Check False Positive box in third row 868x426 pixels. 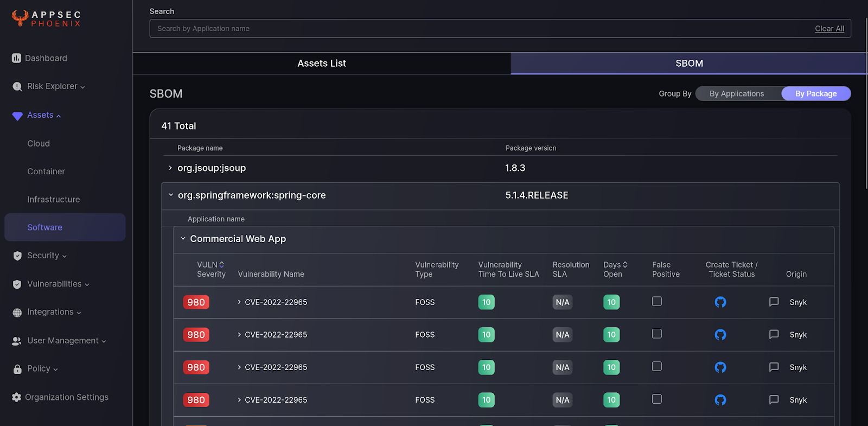[x=656, y=366]
